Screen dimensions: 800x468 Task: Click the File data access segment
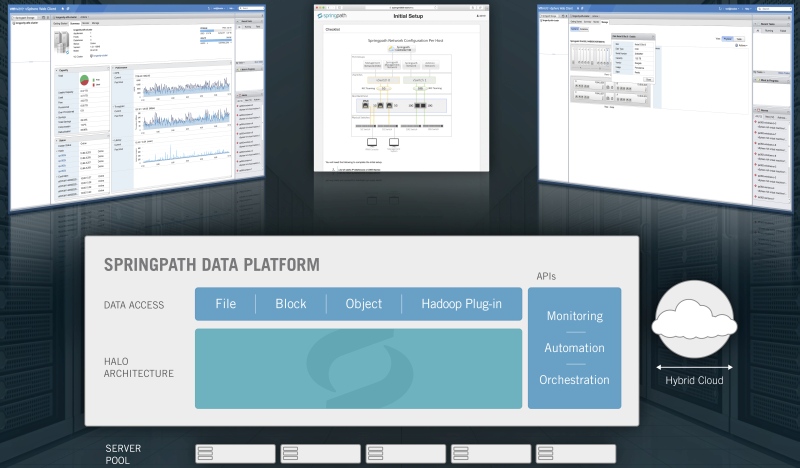(226, 304)
